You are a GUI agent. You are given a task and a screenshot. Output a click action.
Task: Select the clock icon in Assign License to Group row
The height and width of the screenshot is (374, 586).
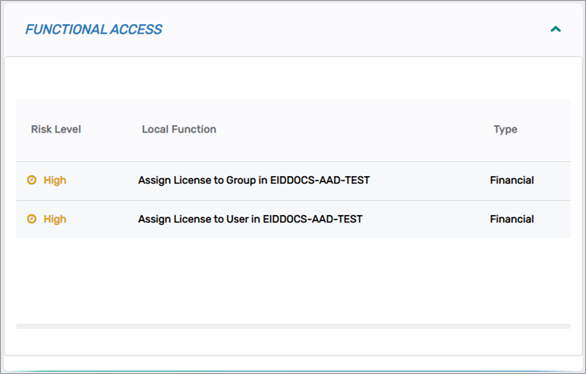pos(32,180)
